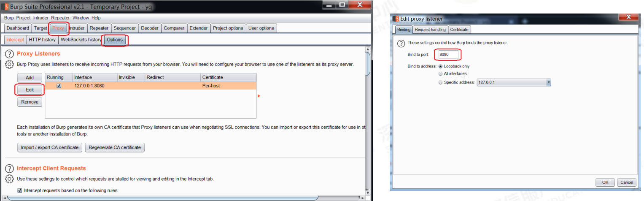Open Proxy Listeners gear settings icon
This screenshot has height=201, width=644.
[9, 65]
